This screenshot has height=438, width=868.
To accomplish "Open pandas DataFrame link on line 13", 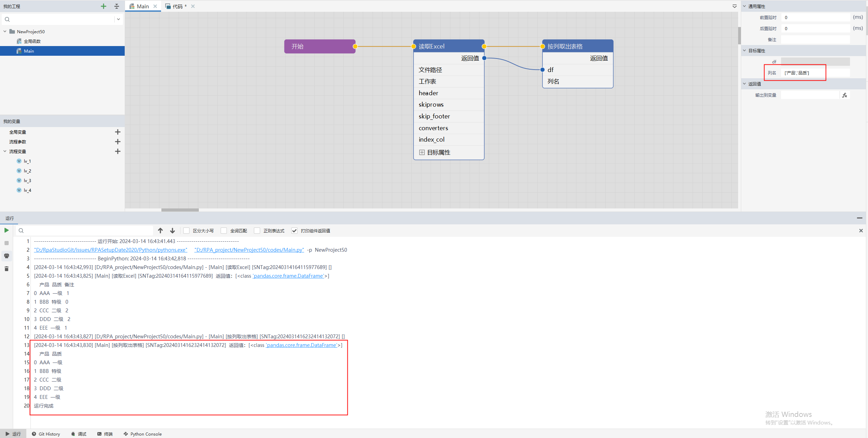I will coord(302,345).
